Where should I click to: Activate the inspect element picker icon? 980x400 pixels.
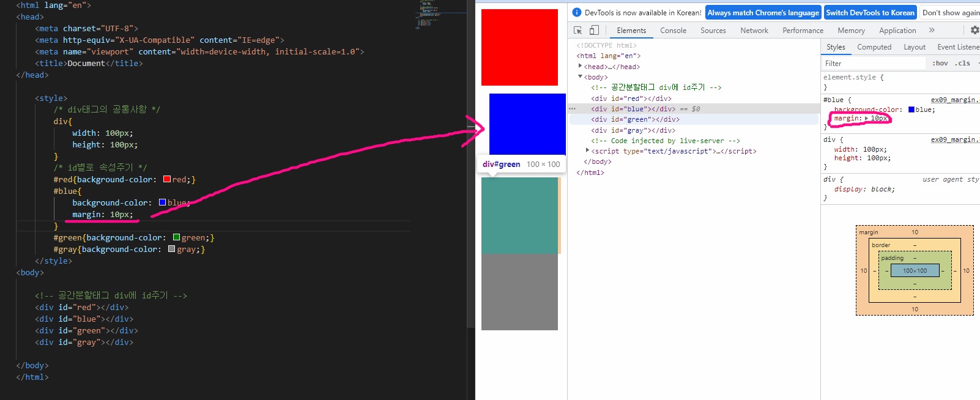coord(577,30)
